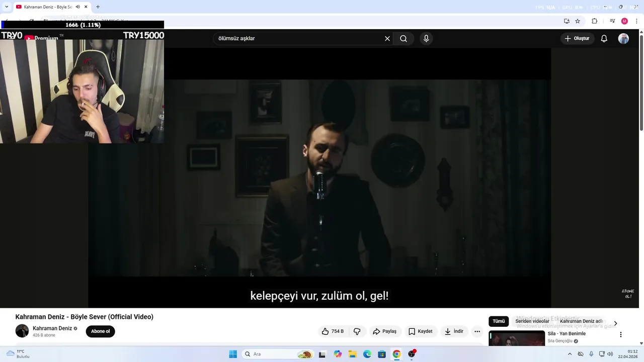Install the app via address bar install icon

[x=567, y=21]
